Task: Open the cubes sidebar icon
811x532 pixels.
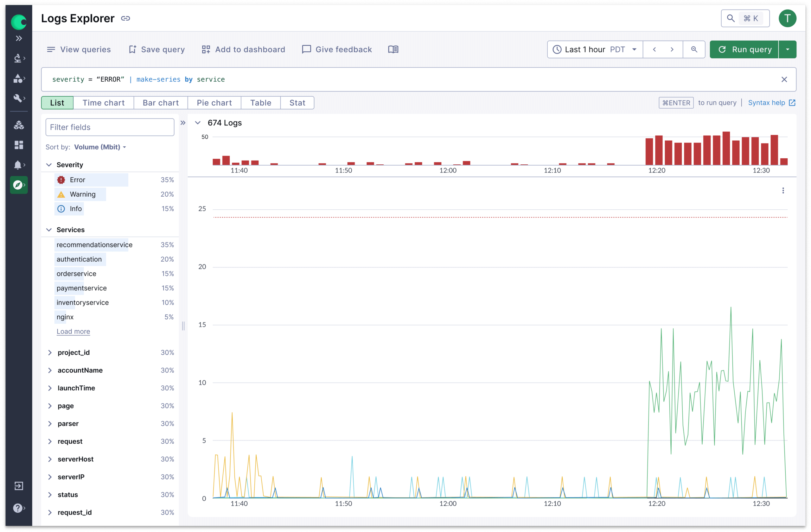Action: point(19,125)
